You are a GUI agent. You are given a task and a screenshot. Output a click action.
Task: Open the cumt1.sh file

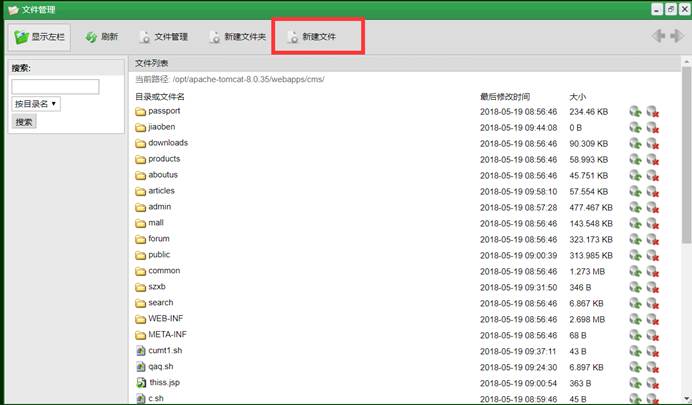pos(165,350)
